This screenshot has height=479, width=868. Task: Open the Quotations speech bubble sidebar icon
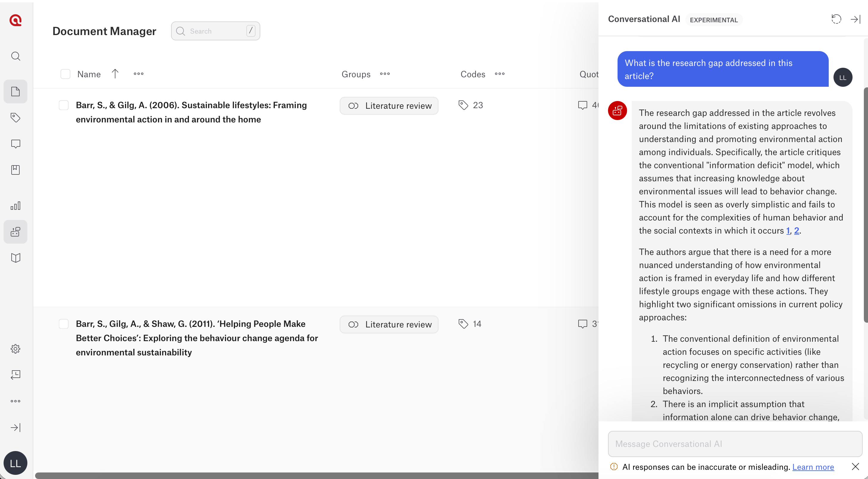(15, 144)
